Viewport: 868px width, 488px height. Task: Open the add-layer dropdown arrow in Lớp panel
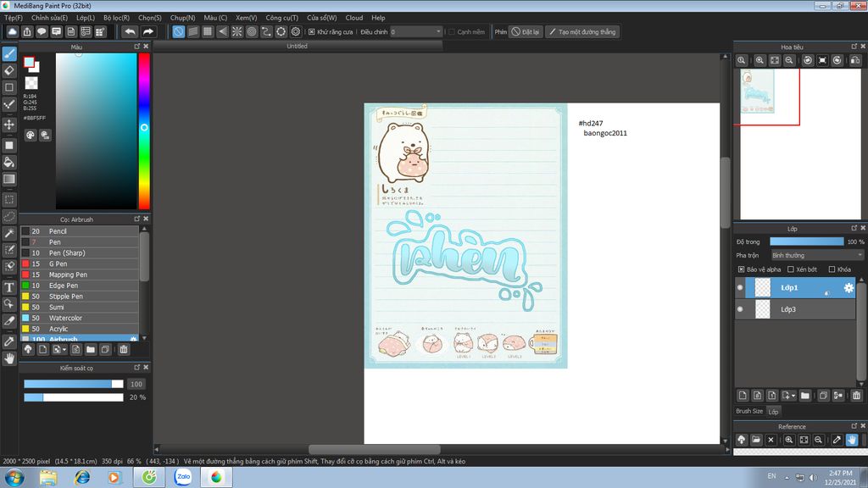[x=793, y=396]
